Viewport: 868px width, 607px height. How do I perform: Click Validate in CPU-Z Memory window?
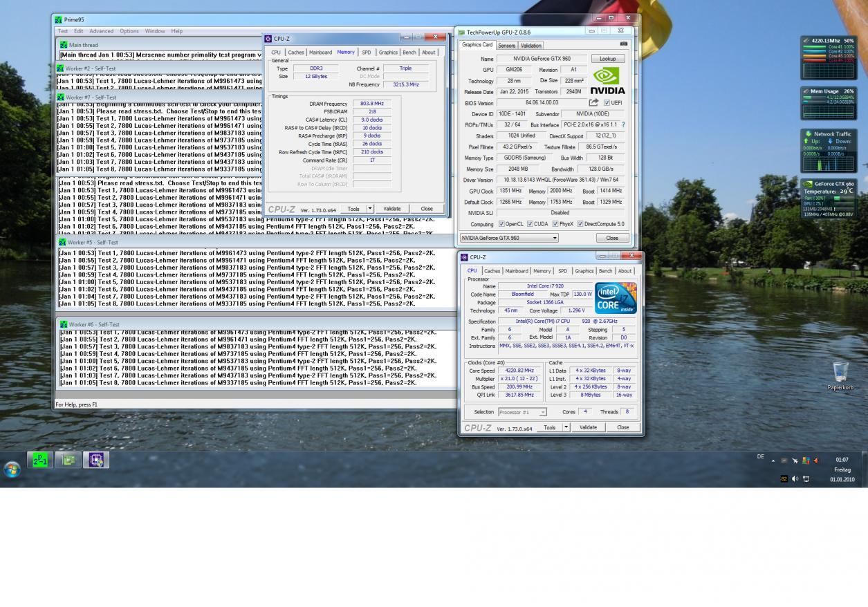coord(391,209)
